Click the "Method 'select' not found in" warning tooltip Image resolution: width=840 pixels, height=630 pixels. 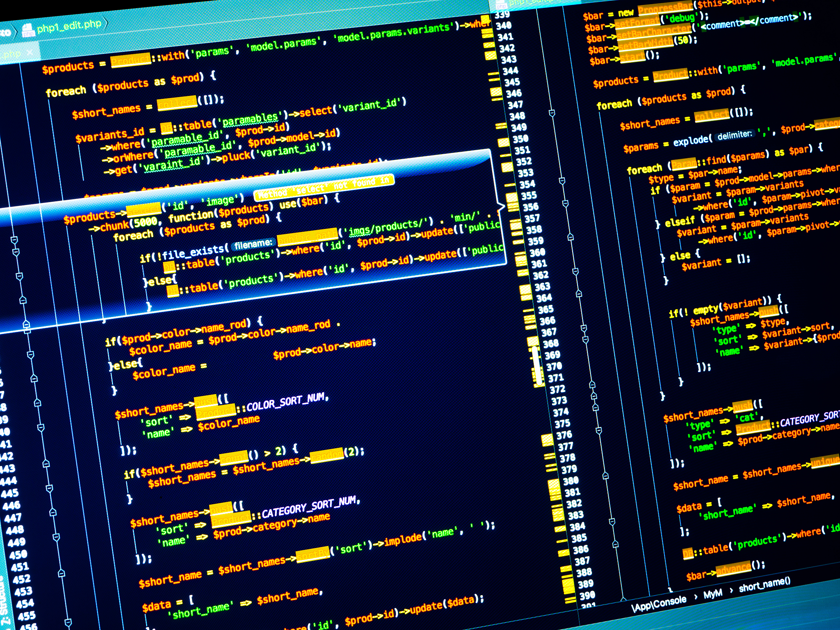(324, 187)
